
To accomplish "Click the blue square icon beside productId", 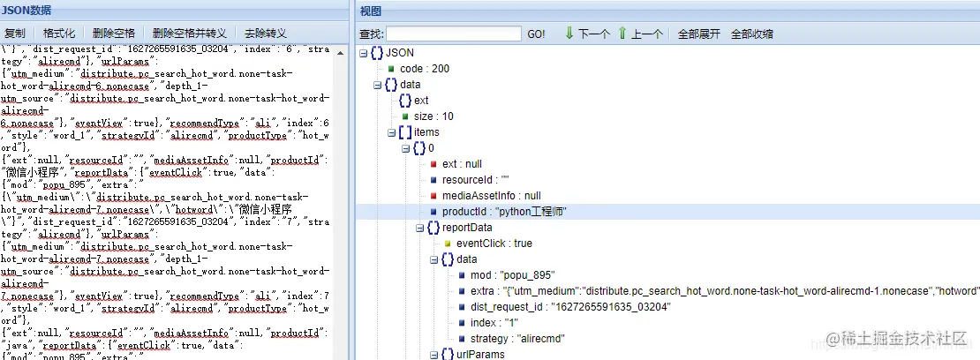I will (433, 212).
